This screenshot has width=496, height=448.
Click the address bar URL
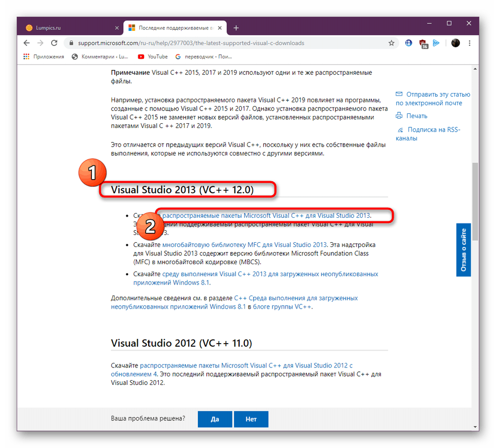(191, 43)
